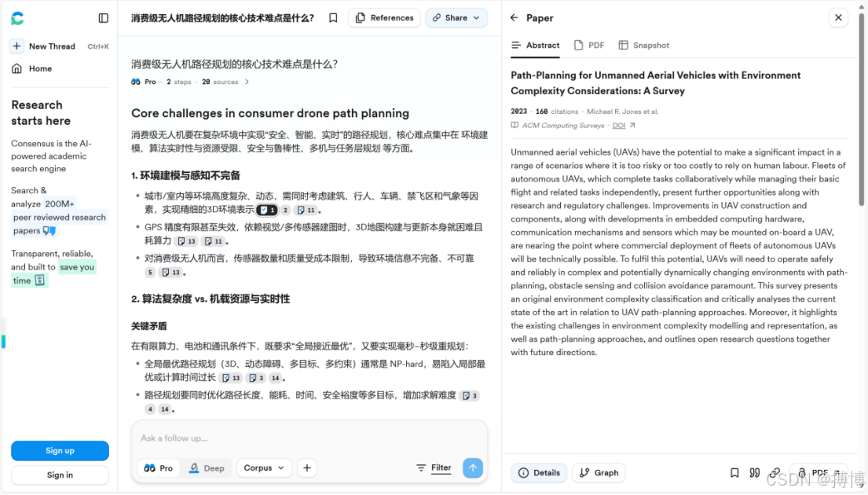Open citation 14 on the last bullet
Image resolution: width=868 pixels, height=495 pixels.
coord(165,409)
